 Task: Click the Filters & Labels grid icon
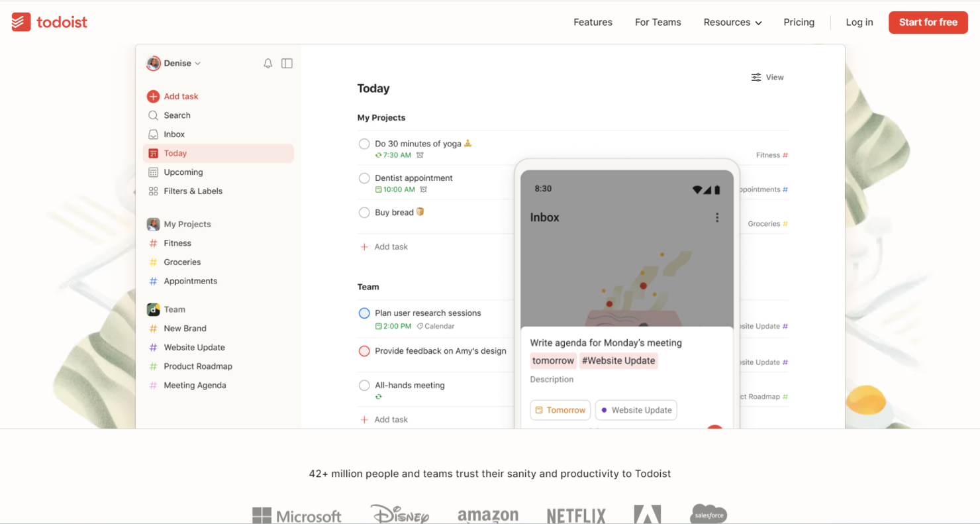[x=153, y=191]
